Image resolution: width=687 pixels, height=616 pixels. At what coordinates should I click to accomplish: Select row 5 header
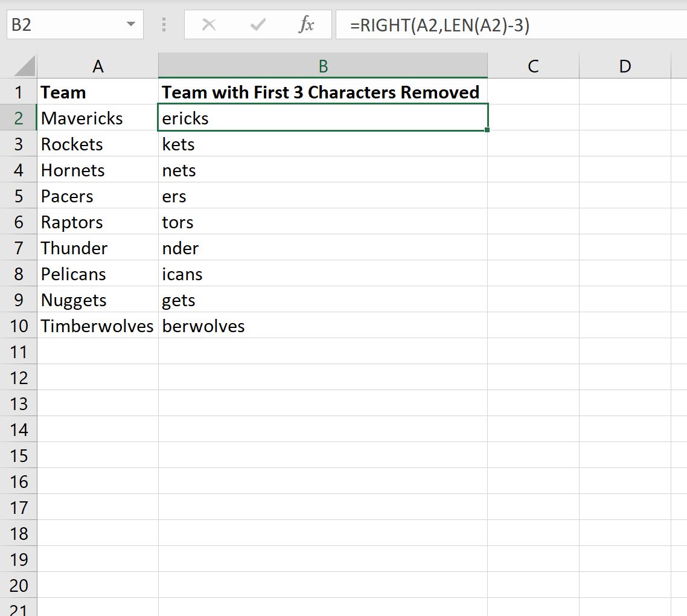(x=18, y=196)
